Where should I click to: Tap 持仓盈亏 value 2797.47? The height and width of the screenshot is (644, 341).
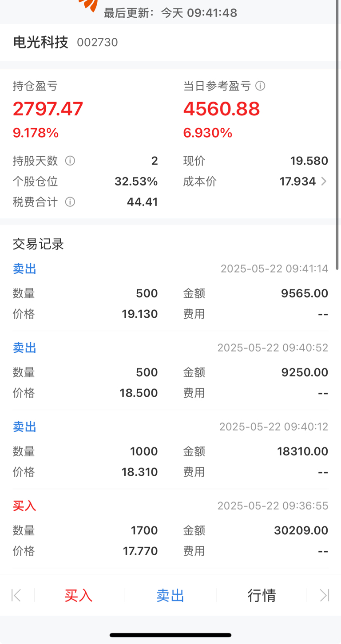(48, 109)
